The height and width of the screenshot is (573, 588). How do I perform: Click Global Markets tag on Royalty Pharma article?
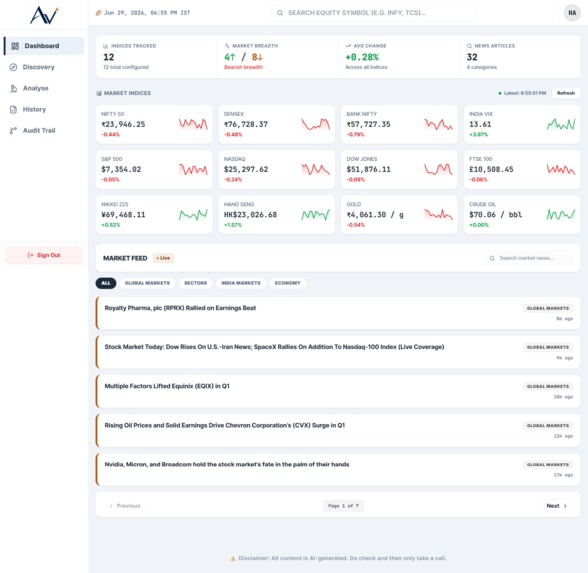click(x=548, y=308)
